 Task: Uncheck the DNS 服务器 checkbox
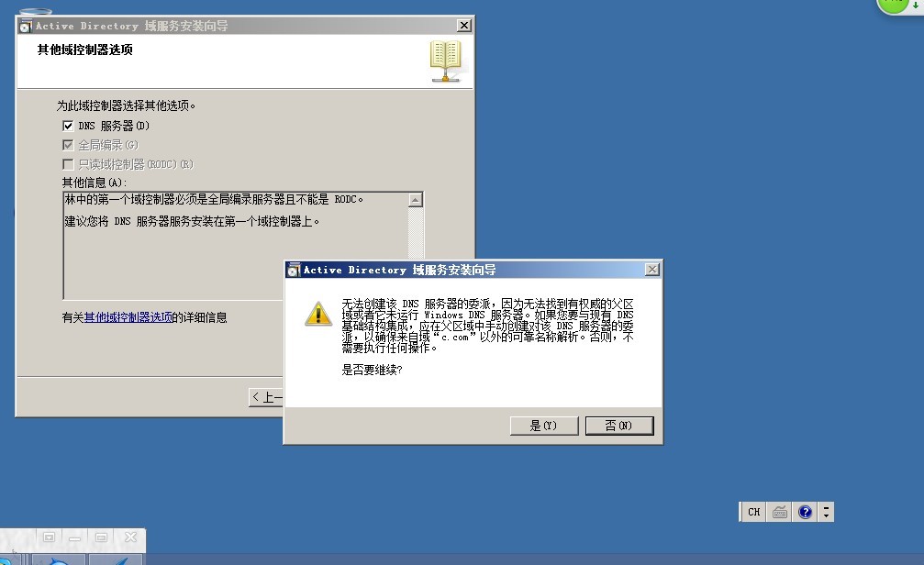click(68, 126)
